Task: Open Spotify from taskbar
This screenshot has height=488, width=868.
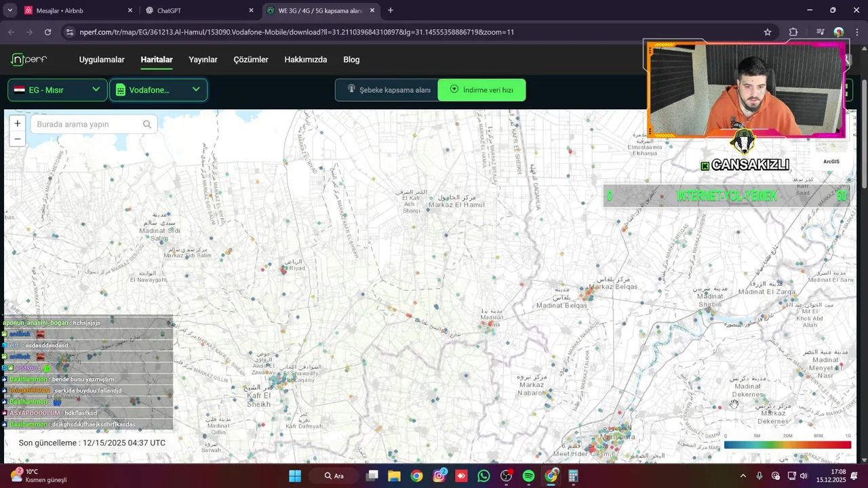Action: (528, 476)
